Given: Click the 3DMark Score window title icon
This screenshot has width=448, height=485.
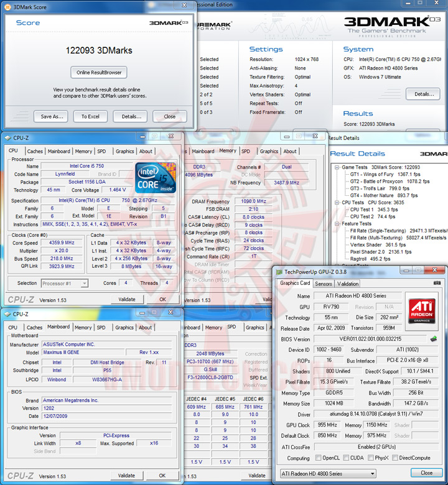Looking at the screenshot, I should coord(7,7).
